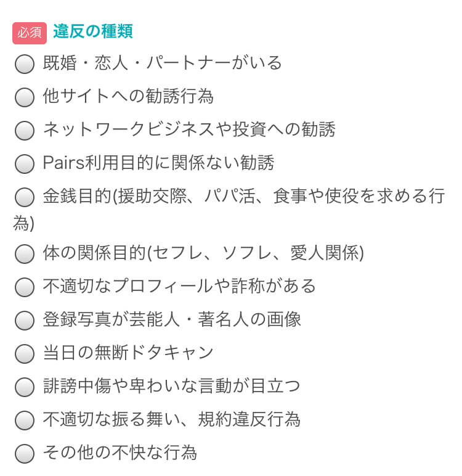
Task: Choose 誹謗中傷や卑わいな言動が目立つ radio button
Action: (x=24, y=387)
